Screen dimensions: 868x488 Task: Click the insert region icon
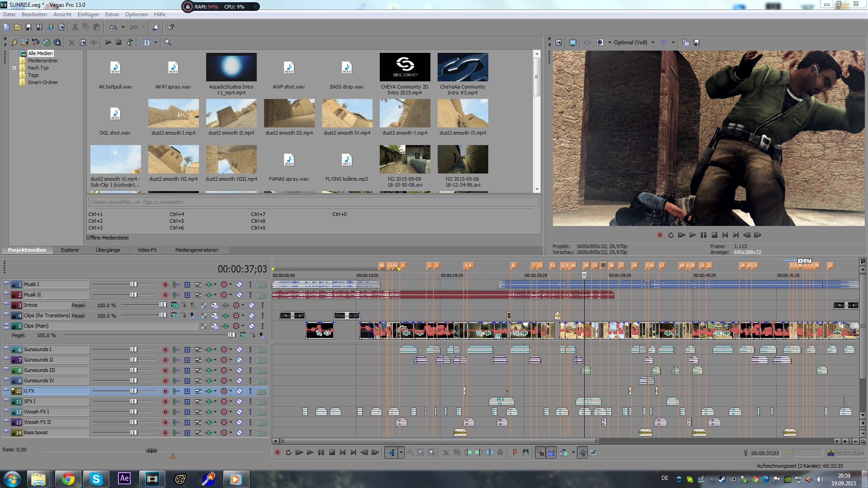525,452
